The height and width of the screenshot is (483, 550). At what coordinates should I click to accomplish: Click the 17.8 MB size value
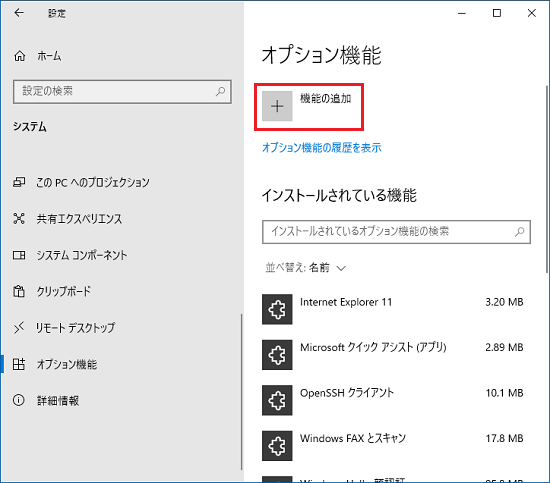(504, 438)
